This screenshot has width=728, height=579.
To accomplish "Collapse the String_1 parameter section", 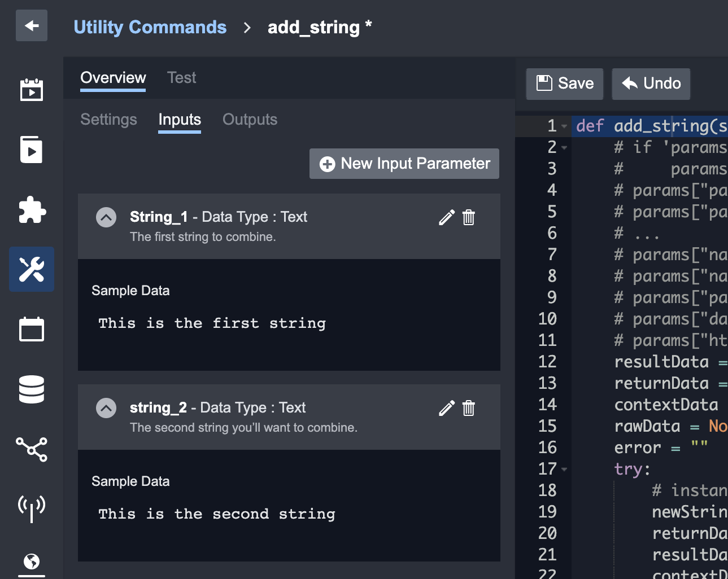I will 106,217.
